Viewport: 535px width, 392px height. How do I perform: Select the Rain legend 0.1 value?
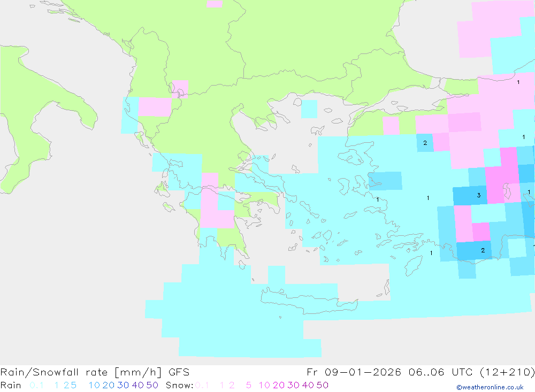point(36,385)
